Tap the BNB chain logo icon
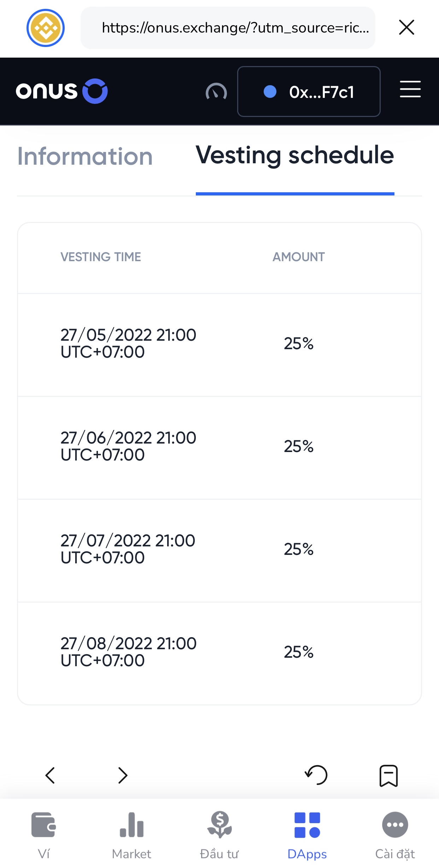Screen dimensions: 439x868 pyautogui.click(x=46, y=28)
